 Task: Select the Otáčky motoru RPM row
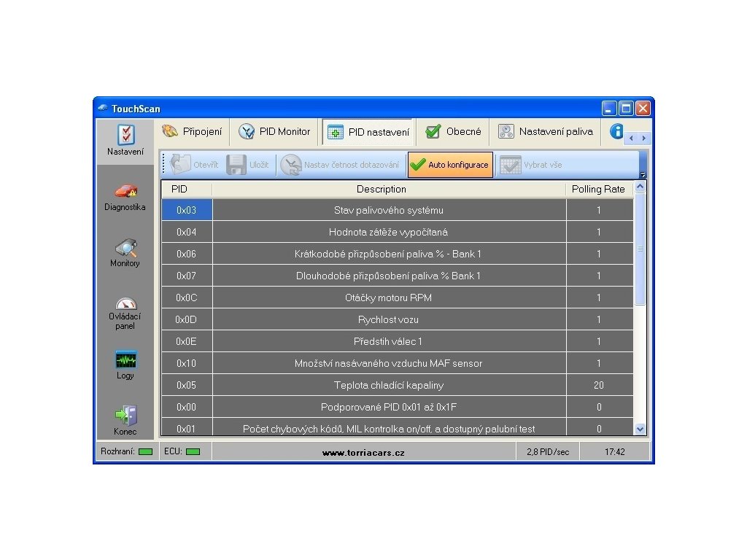click(x=398, y=297)
